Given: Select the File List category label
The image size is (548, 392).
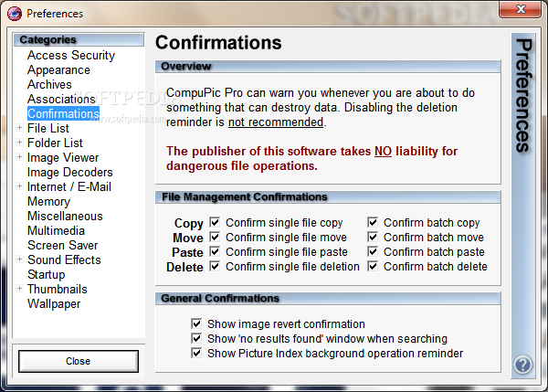Looking at the screenshot, I should click(x=48, y=128).
